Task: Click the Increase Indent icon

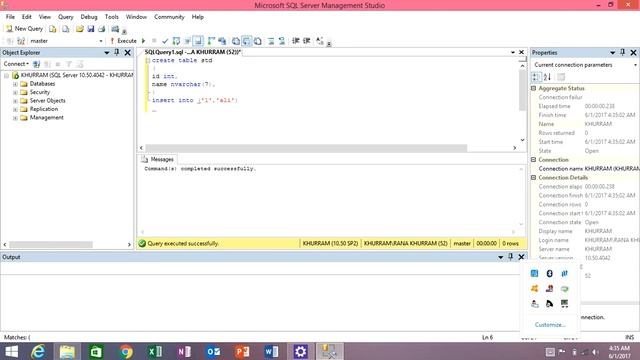Action: 307,41
